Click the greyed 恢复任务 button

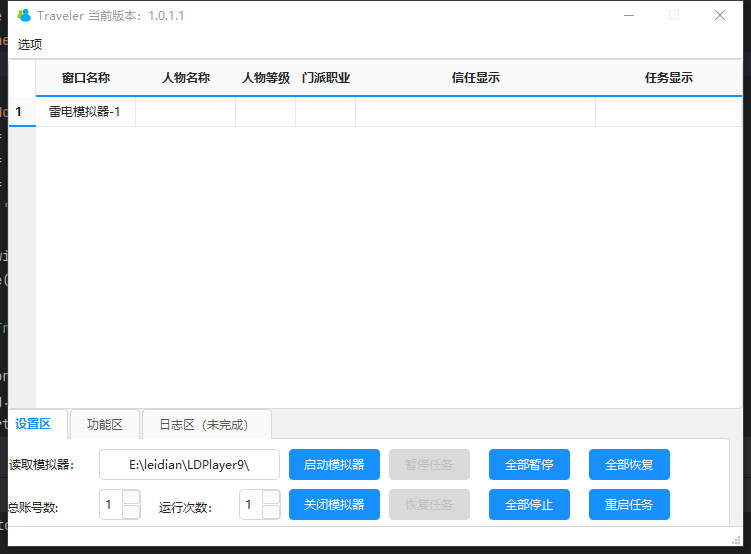click(x=429, y=504)
